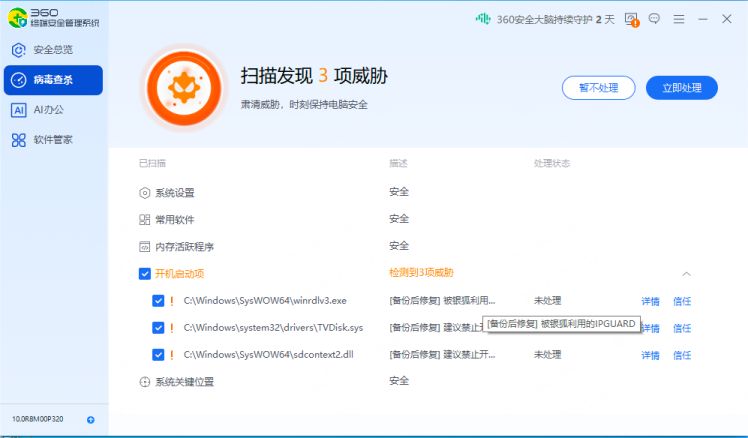
Task: Click 信任 for winrdlv3.exe
Action: click(x=682, y=301)
